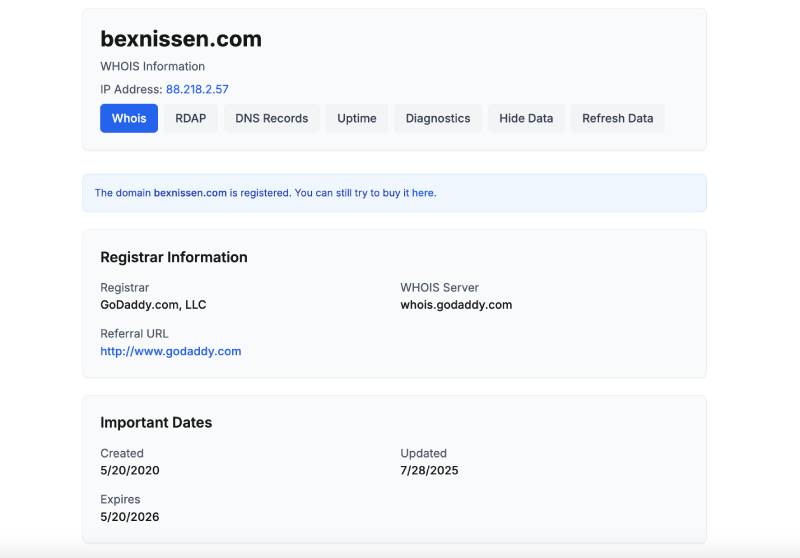Click the Expires date 5/20/2026
The width and height of the screenshot is (800, 558).
[x=130, y=517]
